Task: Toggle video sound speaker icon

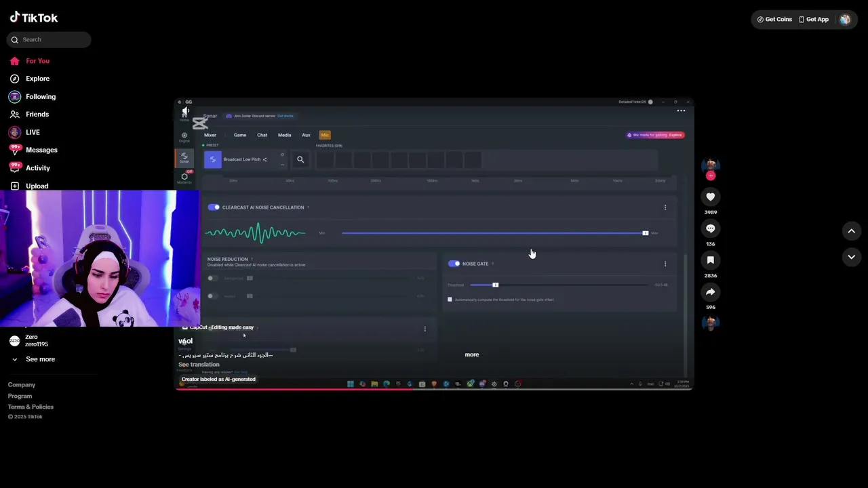Action: pos(185,110)
